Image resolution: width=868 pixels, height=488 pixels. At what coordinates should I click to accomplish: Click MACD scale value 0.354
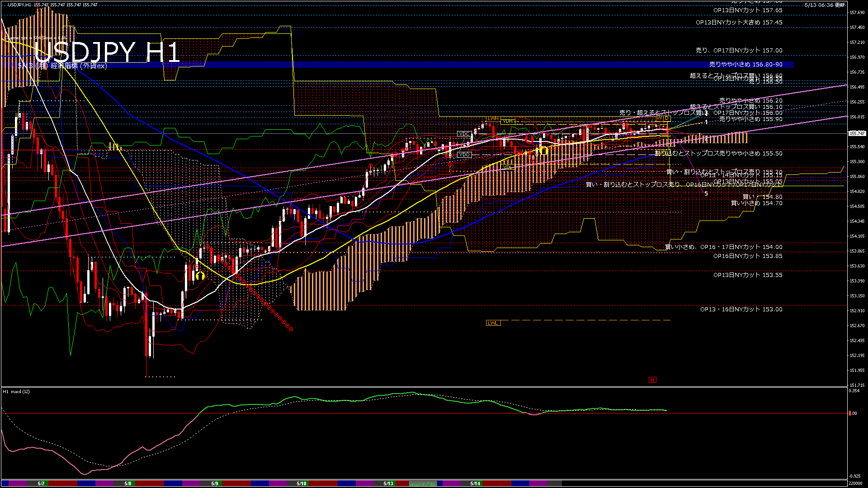click(854, 391)
